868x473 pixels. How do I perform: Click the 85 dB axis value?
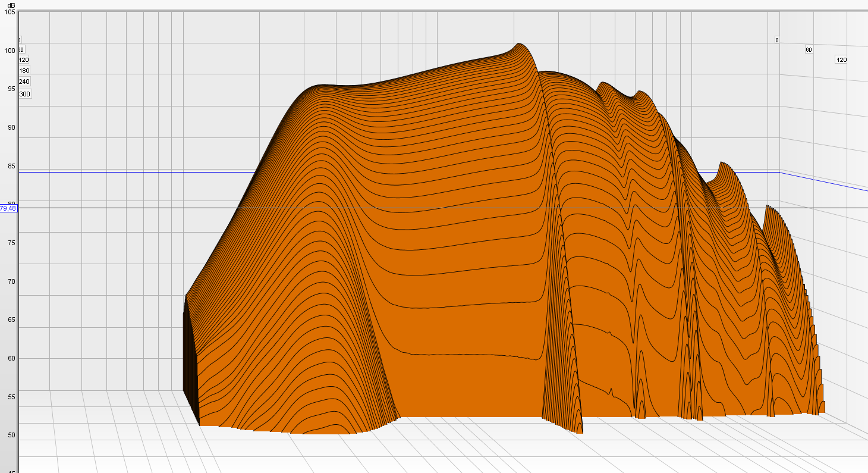pos(11,166)
